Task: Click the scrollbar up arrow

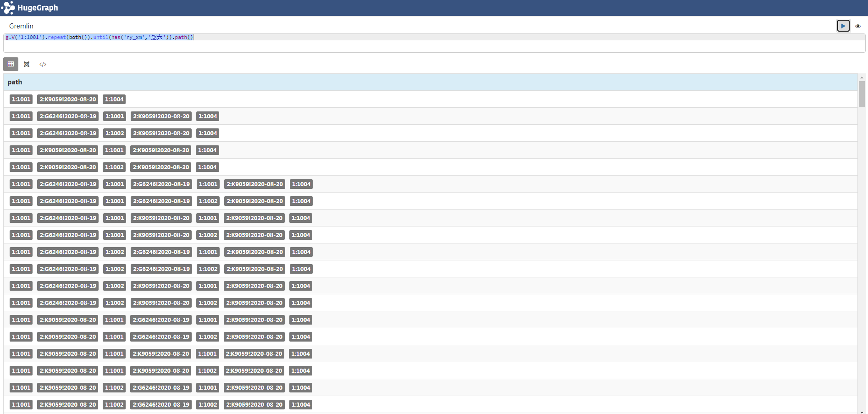Action: [862, 77]
